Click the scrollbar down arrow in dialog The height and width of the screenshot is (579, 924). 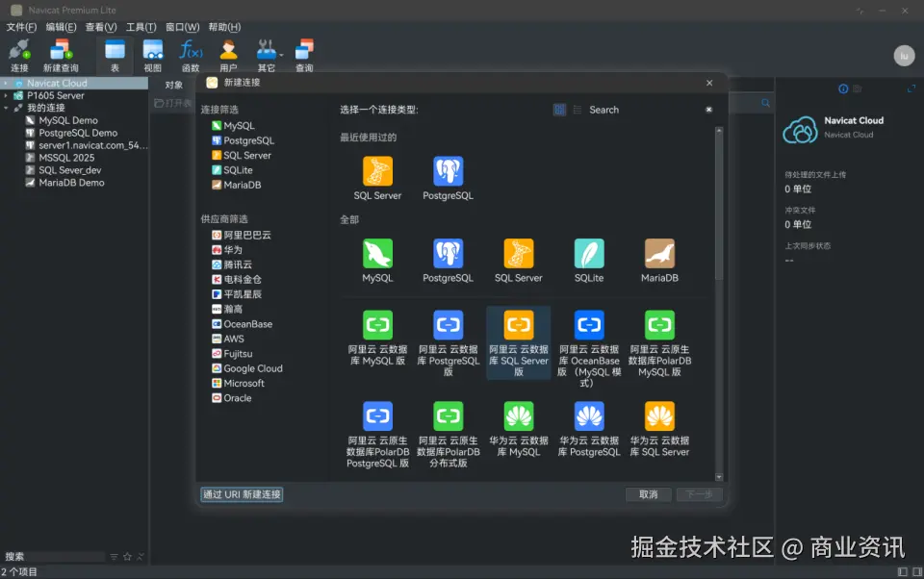[719, 477]
